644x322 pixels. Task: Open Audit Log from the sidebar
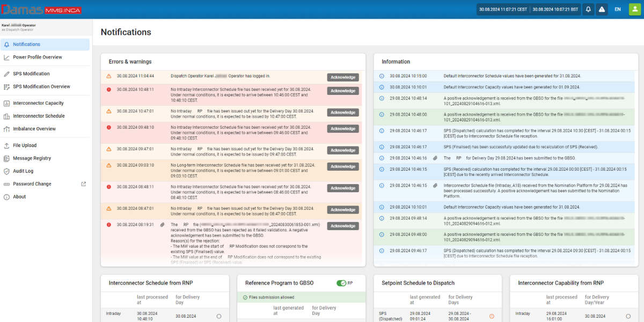pyautogui.click(x=23, y=171)
